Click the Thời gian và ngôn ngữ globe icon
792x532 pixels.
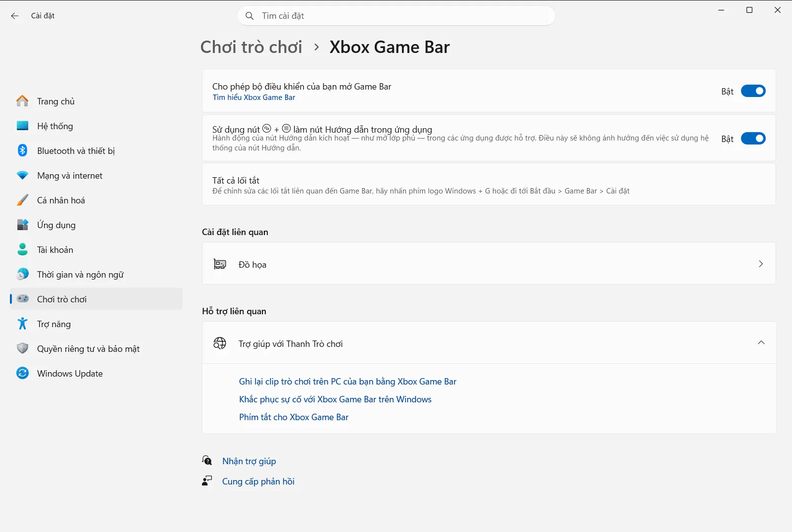pos(22,274)
